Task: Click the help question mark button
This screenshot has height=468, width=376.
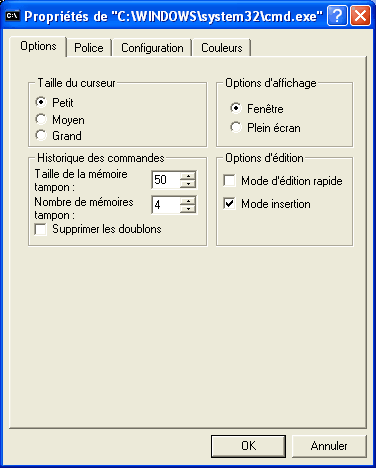Action: pos(337,16)
